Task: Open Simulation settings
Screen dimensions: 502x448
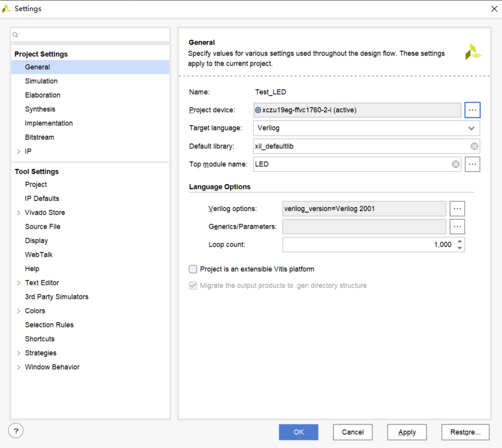Action: point(42,81)
